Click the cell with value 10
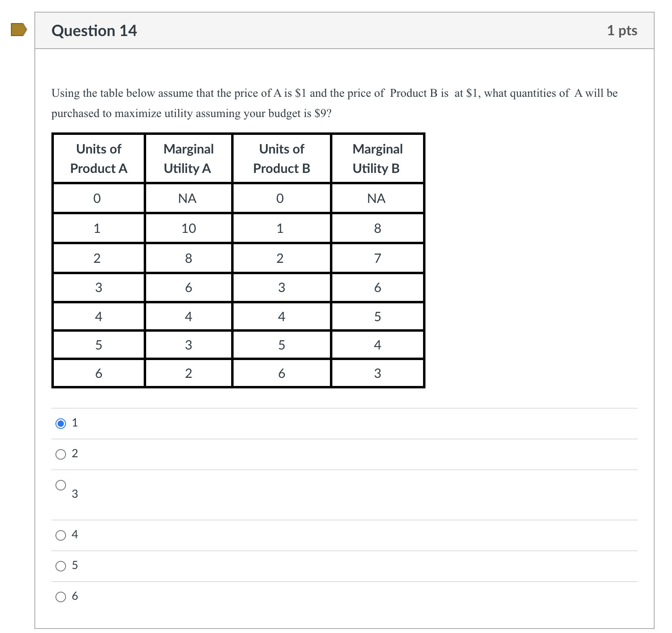 point(188,228)
